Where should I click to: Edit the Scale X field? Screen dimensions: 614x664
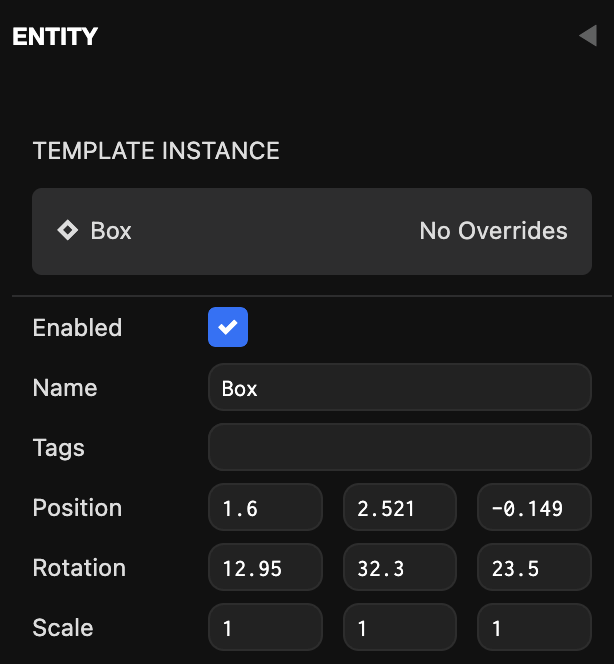pos(265,628)
